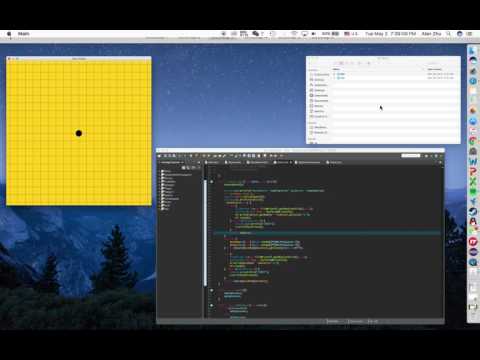Click the IDE editor vertical scrollbar
Screen dimensions: 480x360
pyautogui.click(x=205, y=233)
